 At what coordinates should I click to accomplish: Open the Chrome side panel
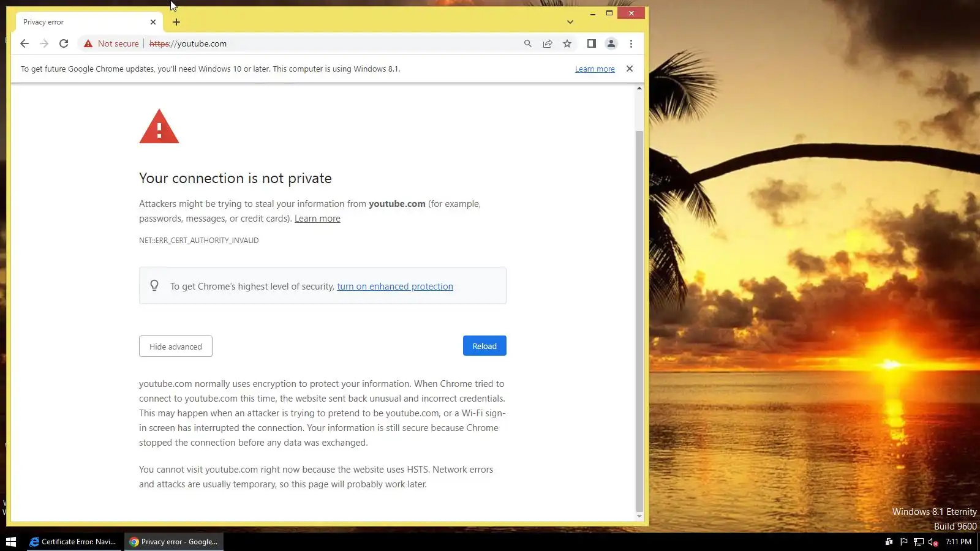pos(591,43)
